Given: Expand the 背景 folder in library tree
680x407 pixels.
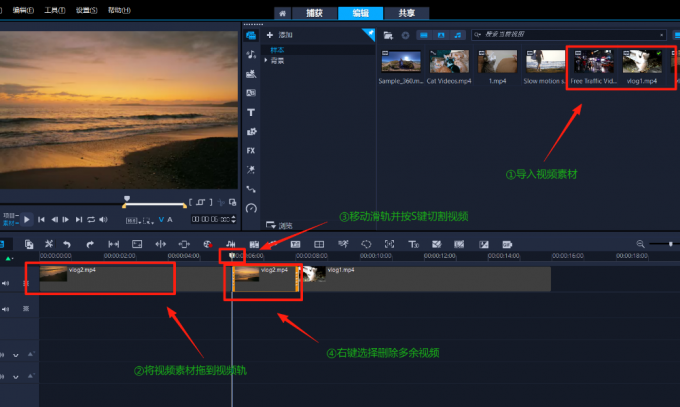Looking at the screenshot, I should 265,60.
